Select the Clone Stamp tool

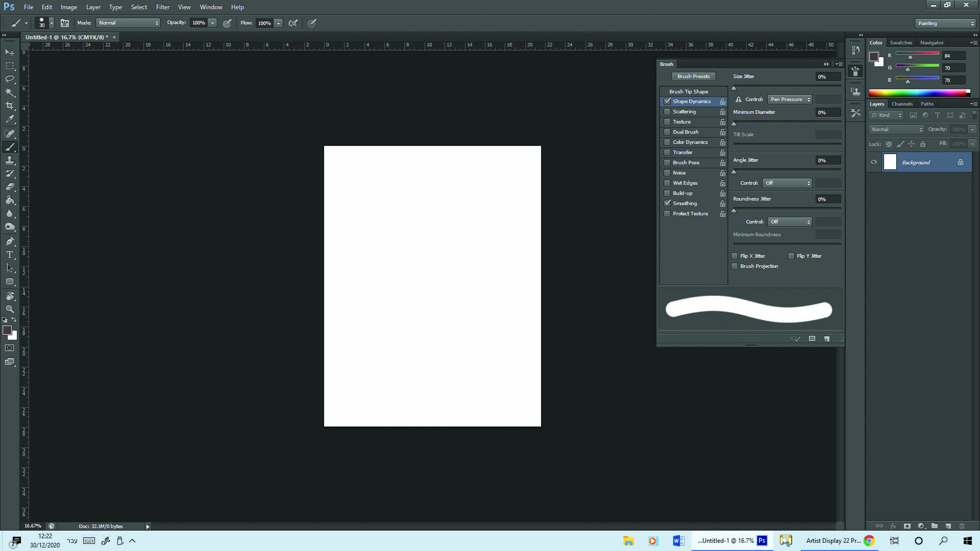tap(10, 160)
